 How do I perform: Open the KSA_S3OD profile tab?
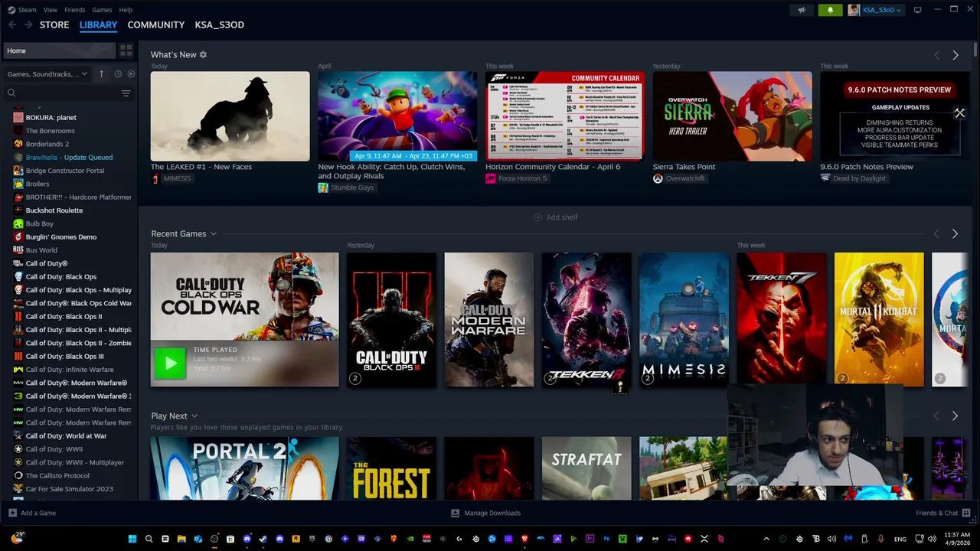click(x=220, y=24)
